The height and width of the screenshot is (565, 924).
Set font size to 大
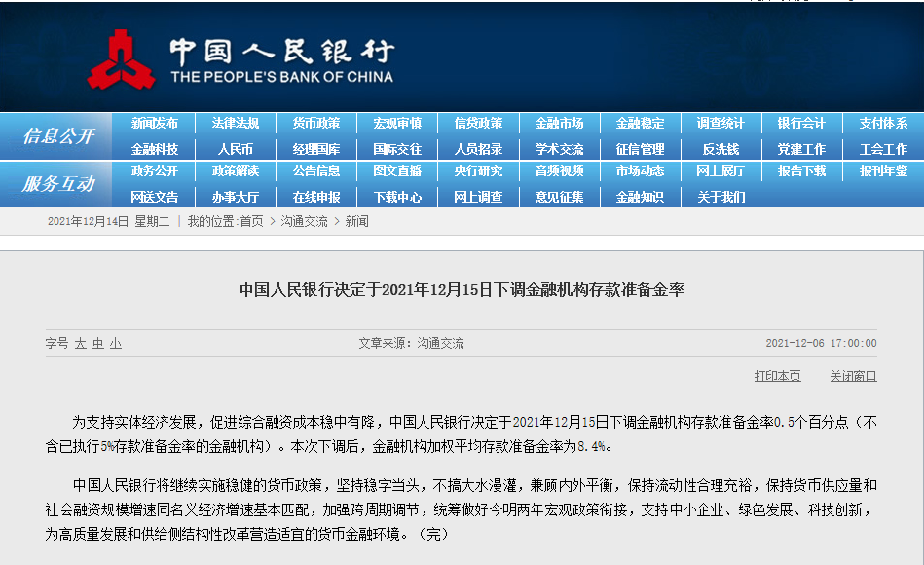point(81,343)
